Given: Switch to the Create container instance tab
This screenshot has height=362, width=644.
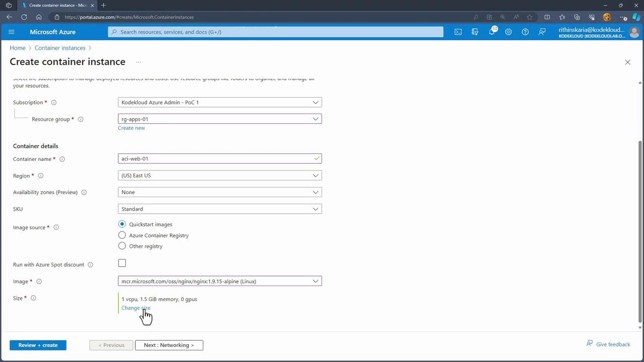Looking at the screenshot, I should 58,6.
